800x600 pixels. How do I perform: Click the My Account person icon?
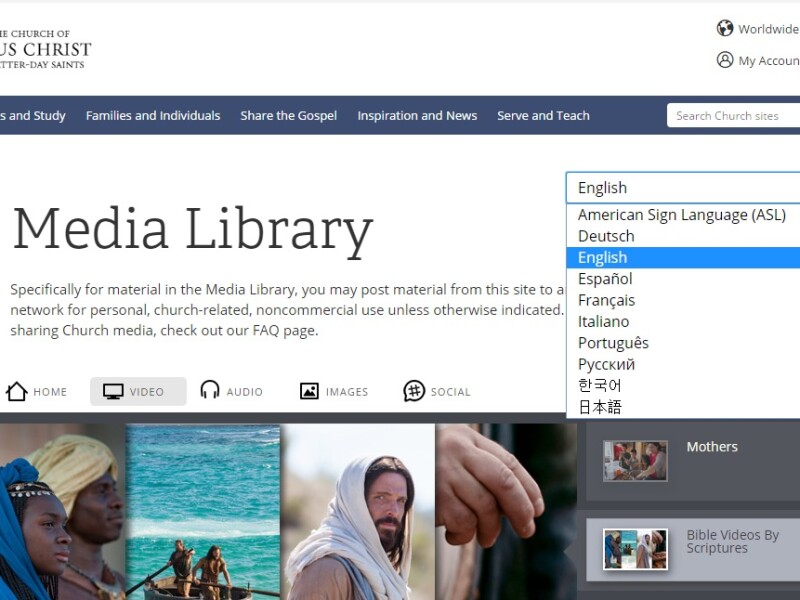[725, 60]
